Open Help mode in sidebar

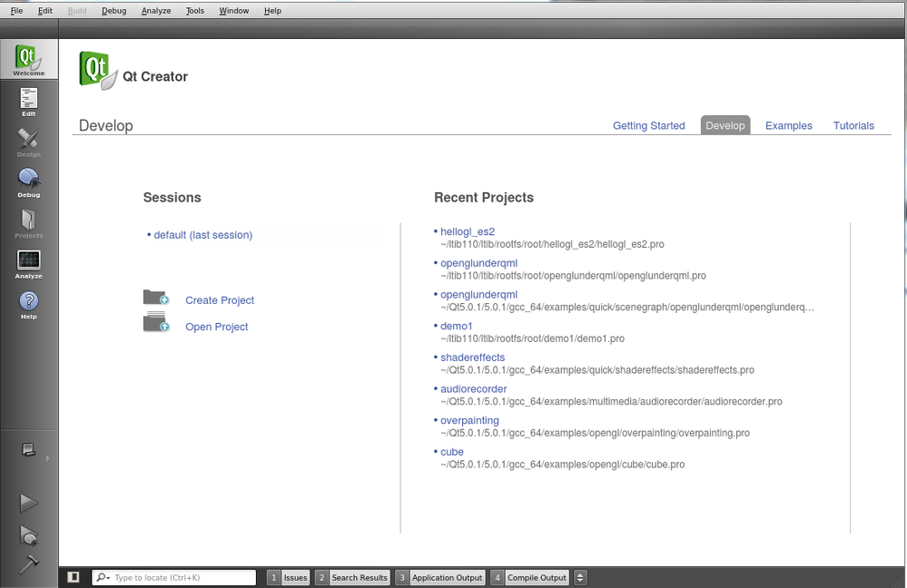28,305
